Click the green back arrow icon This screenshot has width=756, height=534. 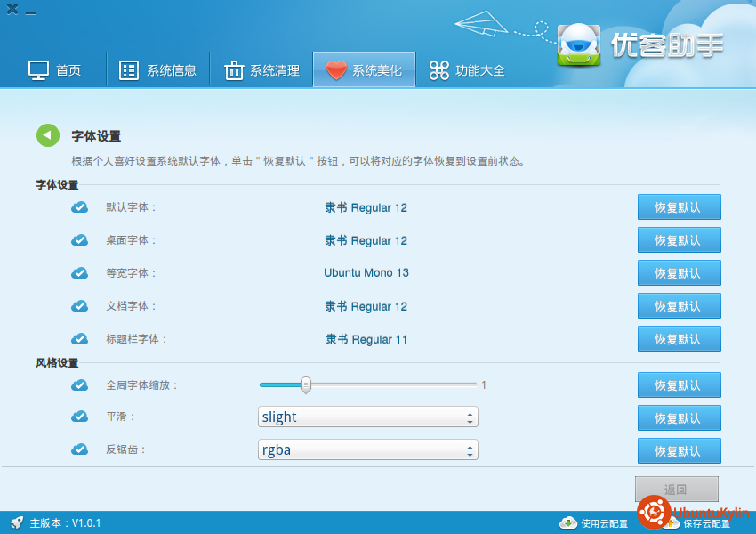click(x=48, y=135)
